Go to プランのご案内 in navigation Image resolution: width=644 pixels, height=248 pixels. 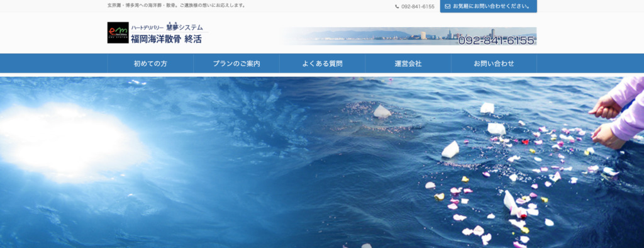tap(236, 64)
